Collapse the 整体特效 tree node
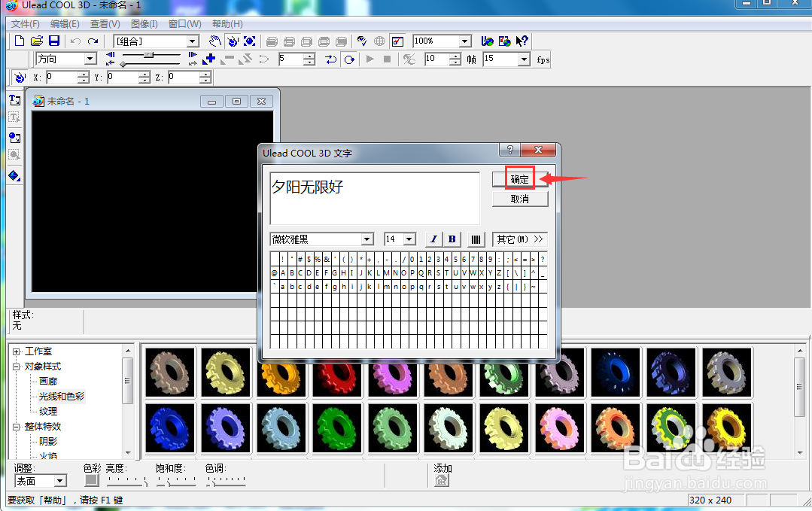The image size is (812, 511). 16,427
